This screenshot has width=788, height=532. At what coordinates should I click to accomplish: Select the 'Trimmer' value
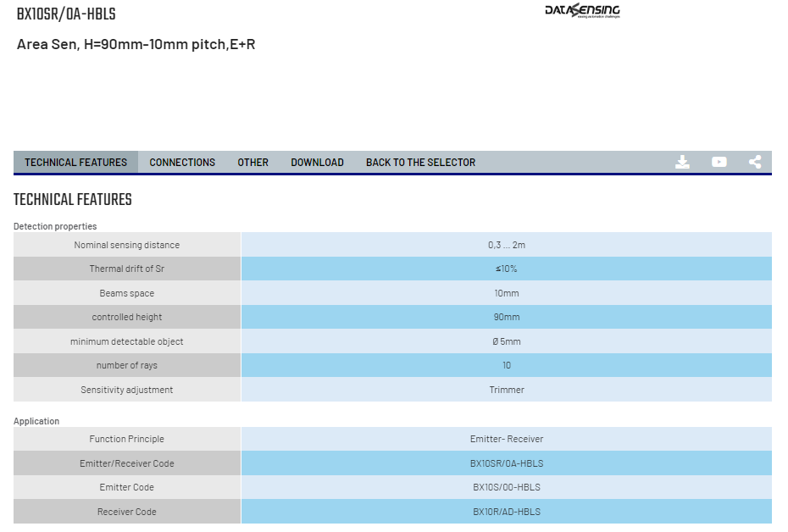click(507, 390)
